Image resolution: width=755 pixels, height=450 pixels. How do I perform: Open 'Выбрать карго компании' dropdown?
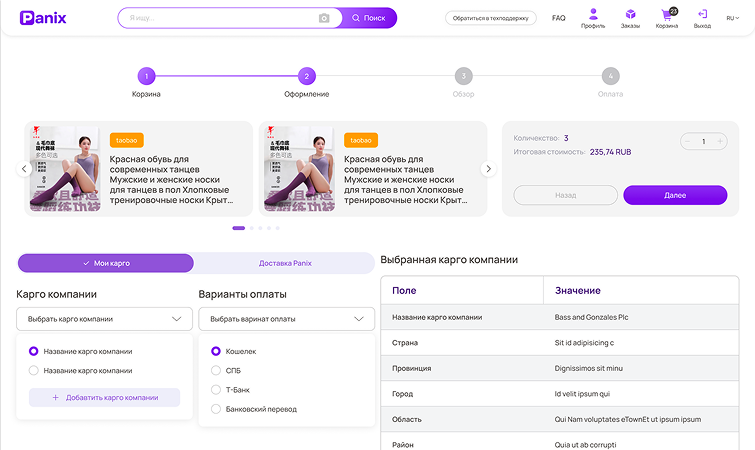tap(104, 319)
